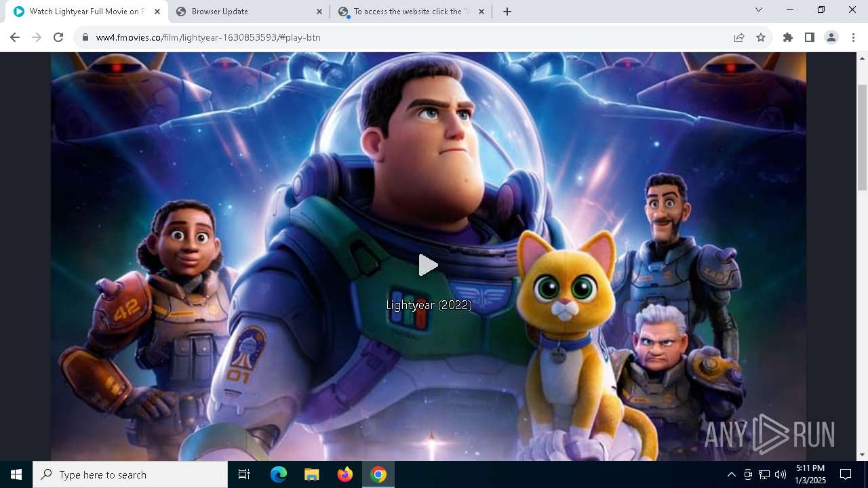Screen dimensions: 868x488
Task: Open the notification center
Action: tap(846, 474)
